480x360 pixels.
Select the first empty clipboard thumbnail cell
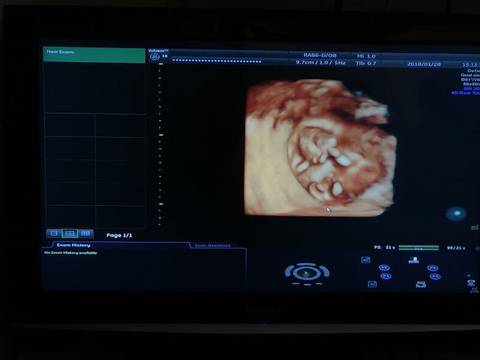point(70,125)
